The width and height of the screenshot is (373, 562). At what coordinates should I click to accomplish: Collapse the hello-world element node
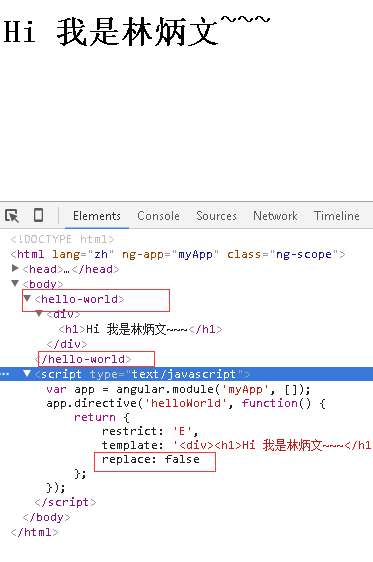pos(27,298)
